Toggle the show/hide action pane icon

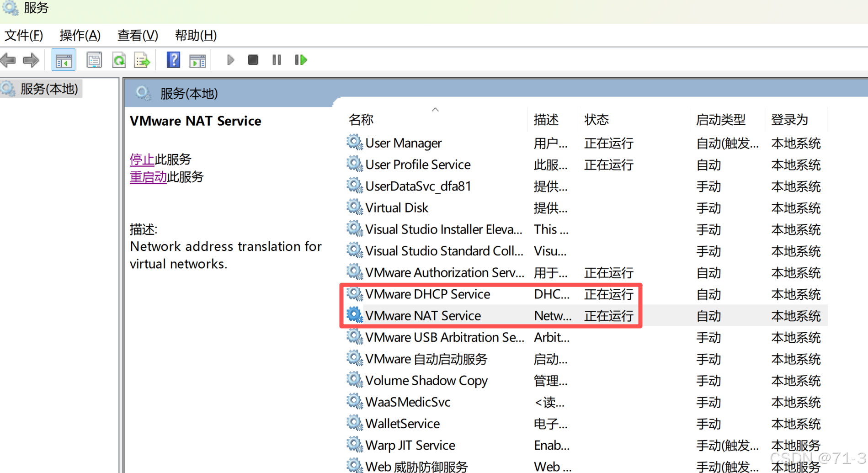coord(197,60)
